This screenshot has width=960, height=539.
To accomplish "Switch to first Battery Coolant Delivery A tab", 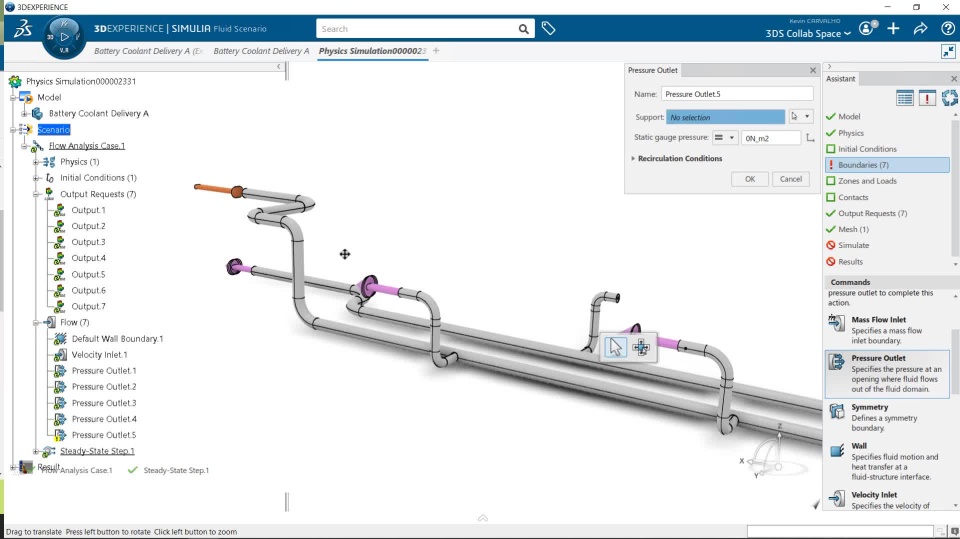I will 148,51.
